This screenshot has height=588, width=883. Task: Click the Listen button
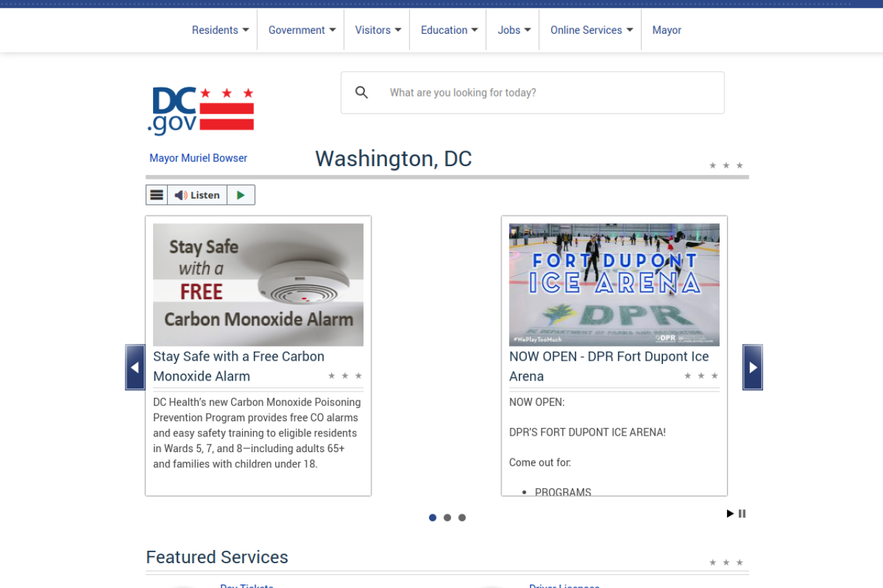click(x=197, y=195)
